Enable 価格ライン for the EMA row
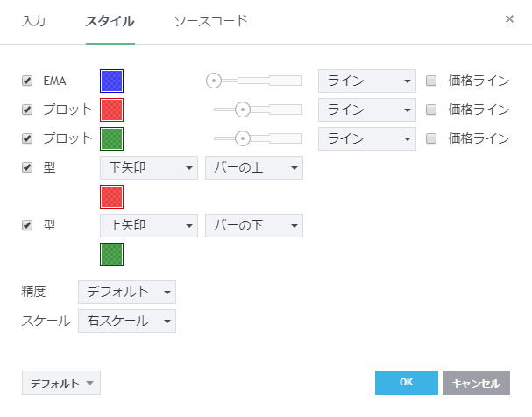The width and height of the screenshot is (532, 417). 431,81
